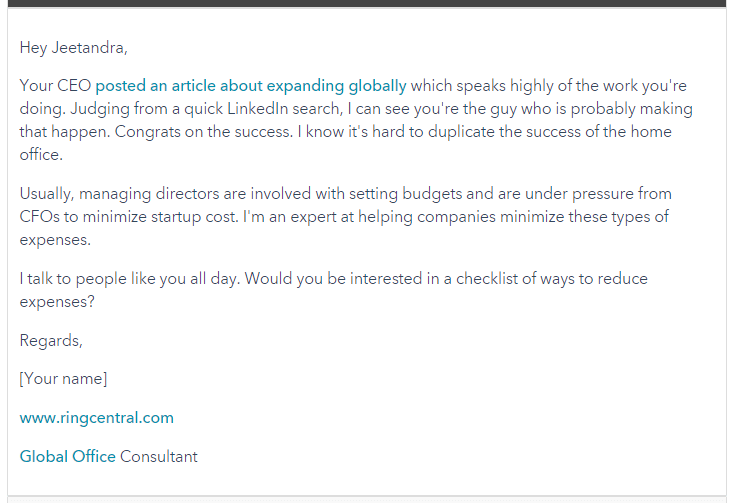The image size is (732, 503).
Task: Click the 'Global Office' link in signature
Action: [68, 457]
